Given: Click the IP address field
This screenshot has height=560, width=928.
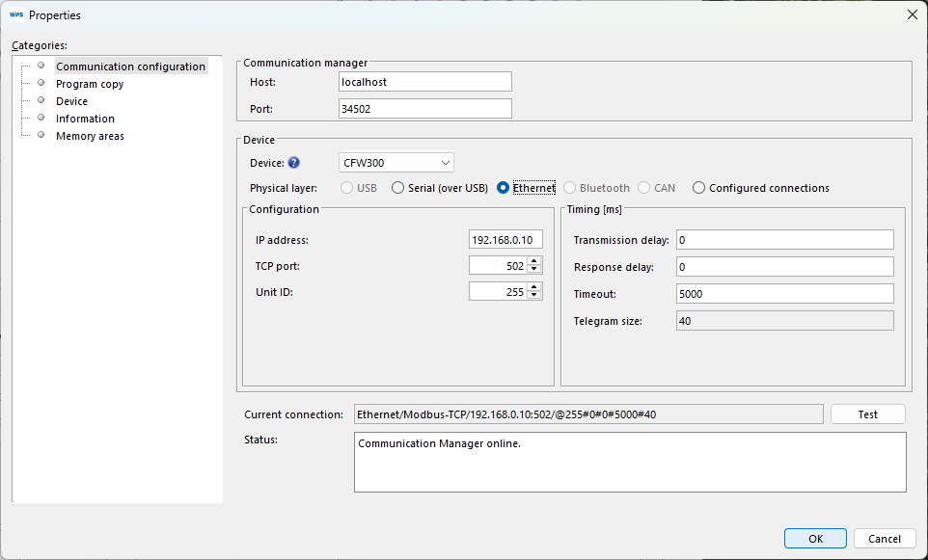Looking at the screenshot, I should (x=505, y=239).
